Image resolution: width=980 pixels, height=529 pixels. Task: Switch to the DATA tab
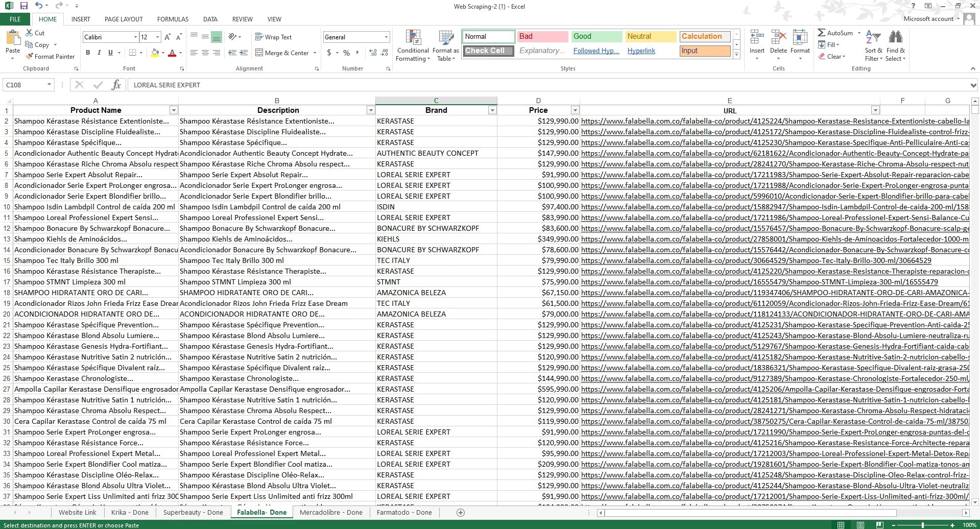(210, 19)
